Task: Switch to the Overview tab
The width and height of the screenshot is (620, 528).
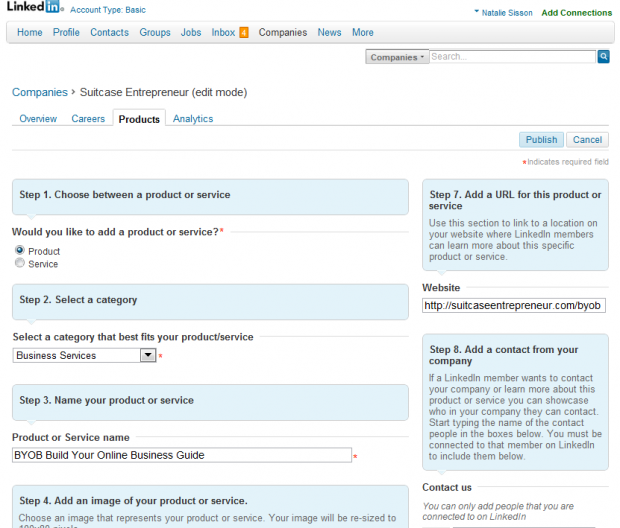Action: point(38,119)
